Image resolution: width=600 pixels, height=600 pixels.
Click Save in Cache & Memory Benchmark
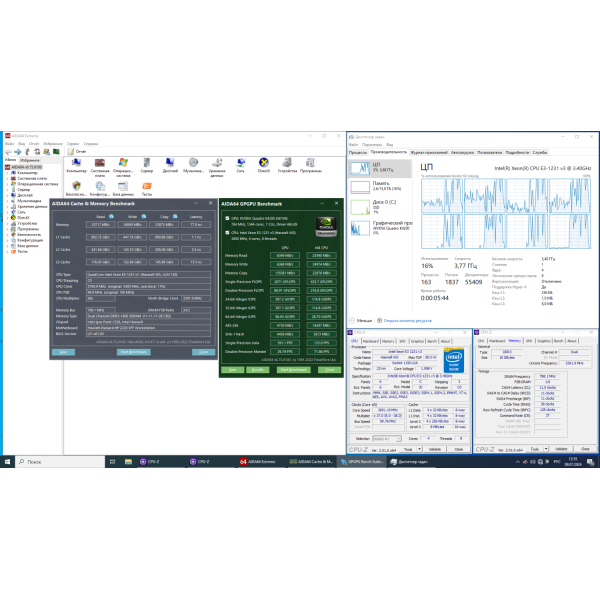[x=64, y=352]
